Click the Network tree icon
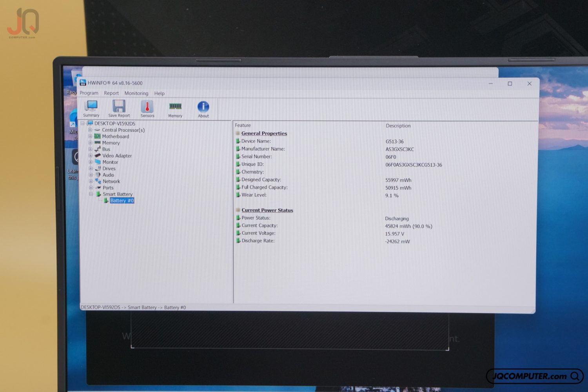The height and width of the screenshot is (392, 588). [x=98, y=181]
